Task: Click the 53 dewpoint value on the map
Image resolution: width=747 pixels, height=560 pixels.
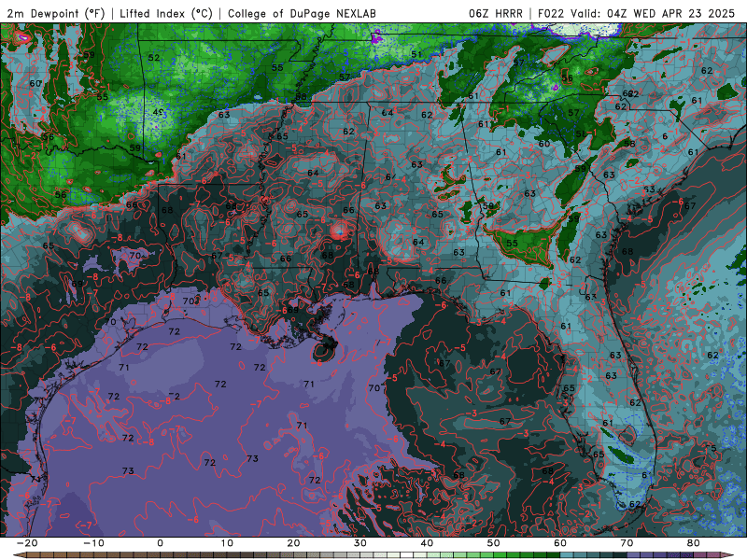Action: (649, 189)
